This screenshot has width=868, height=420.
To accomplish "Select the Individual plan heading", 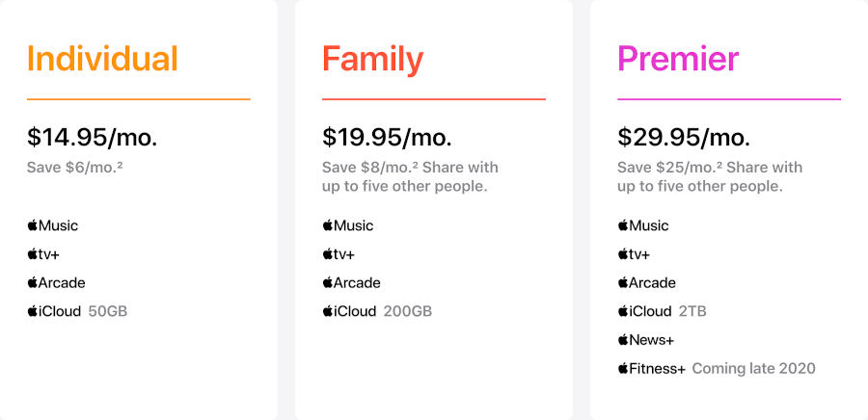I will 102,59.
